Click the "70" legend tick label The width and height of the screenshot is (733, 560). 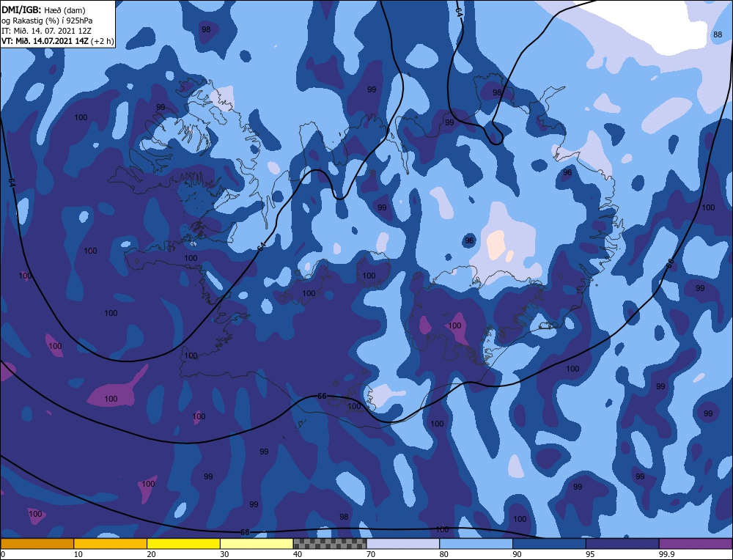pos(371,554)
